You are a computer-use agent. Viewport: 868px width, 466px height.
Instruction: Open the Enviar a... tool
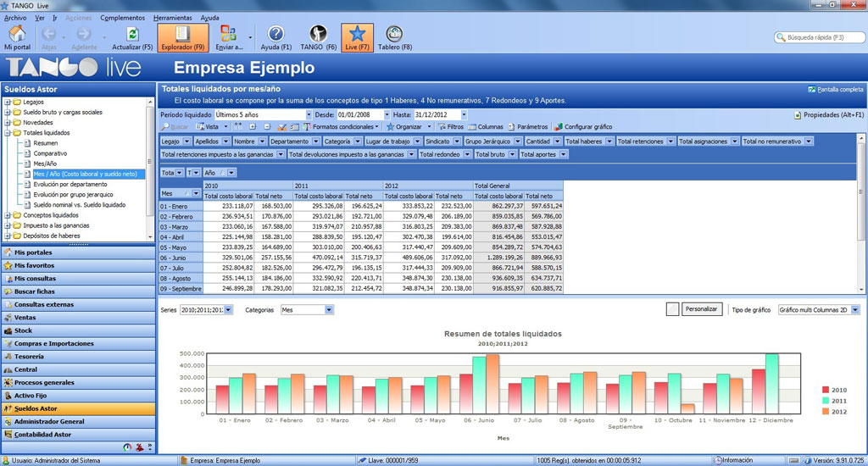(x=229, y=37)
